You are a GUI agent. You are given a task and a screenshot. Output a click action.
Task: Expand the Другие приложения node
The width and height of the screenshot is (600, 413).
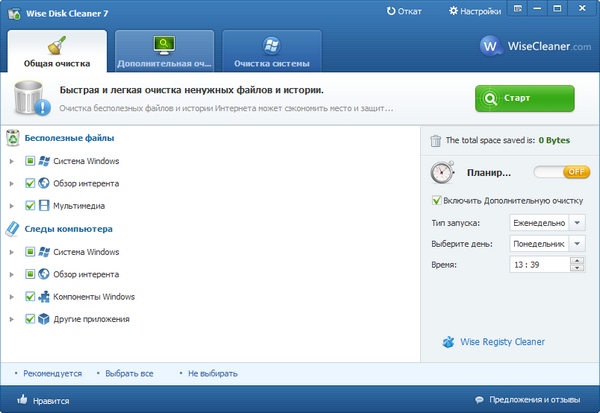pyautogui.click(x=11, y=319)
